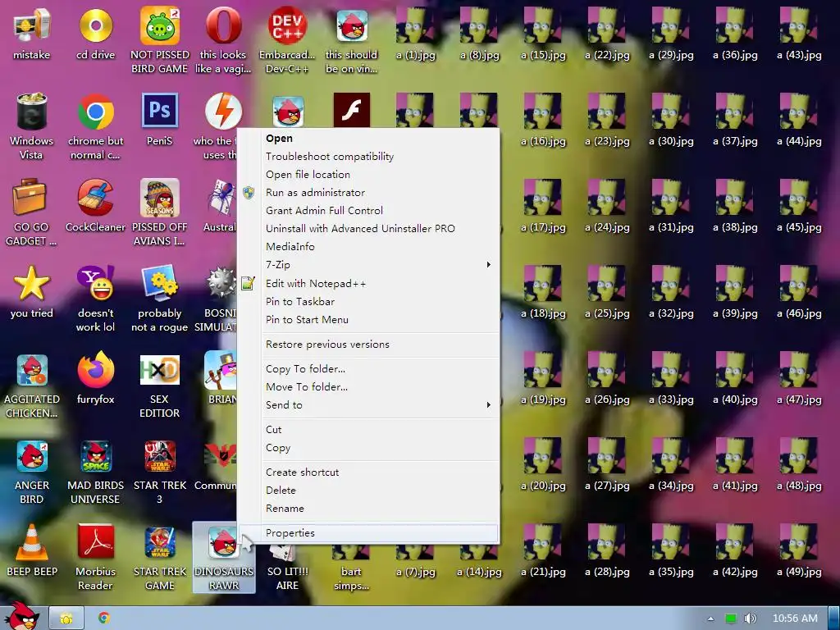This screenshot has height=630, width=840.
Task: Choose Open file location
Action: 368,175
